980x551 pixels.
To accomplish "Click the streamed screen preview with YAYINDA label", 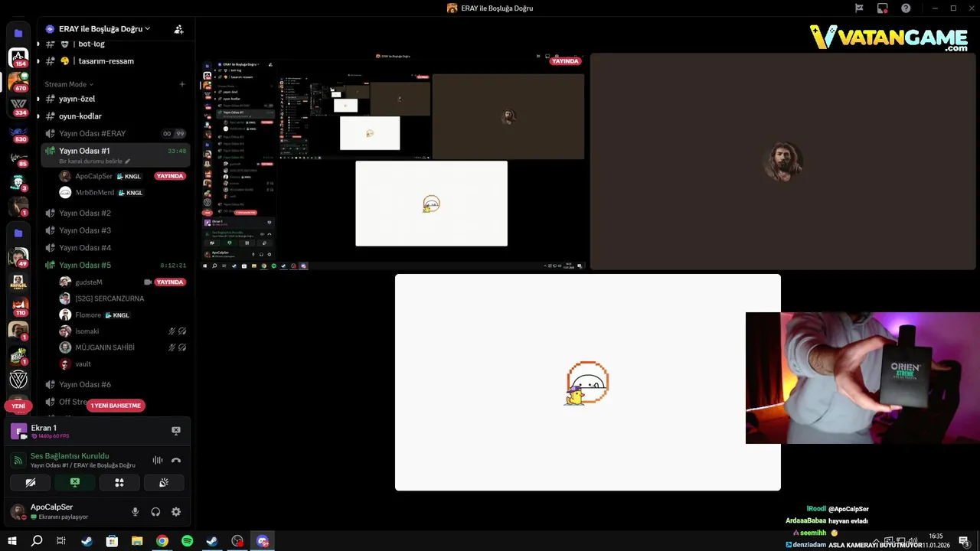I will click(x=394, y=161).
